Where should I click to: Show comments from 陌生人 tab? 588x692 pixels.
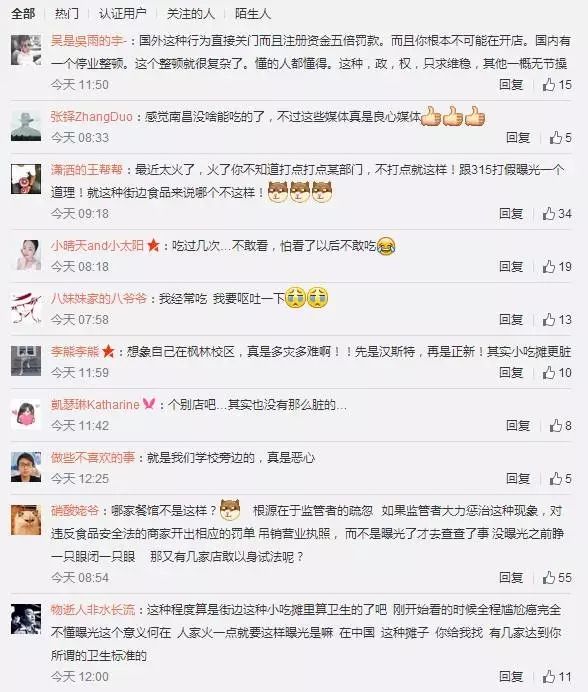[x=253, y=14]
